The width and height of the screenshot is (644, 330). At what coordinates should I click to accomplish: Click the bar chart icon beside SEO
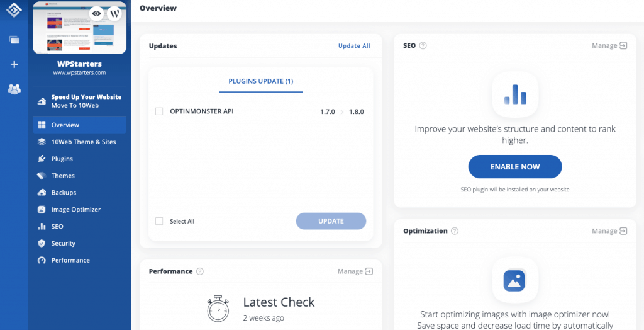point(42,226)
